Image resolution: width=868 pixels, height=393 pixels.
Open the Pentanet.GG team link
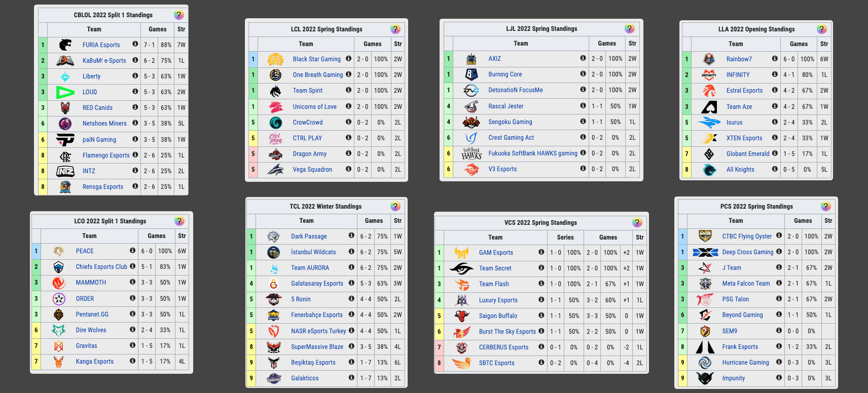tap(92, 315)
